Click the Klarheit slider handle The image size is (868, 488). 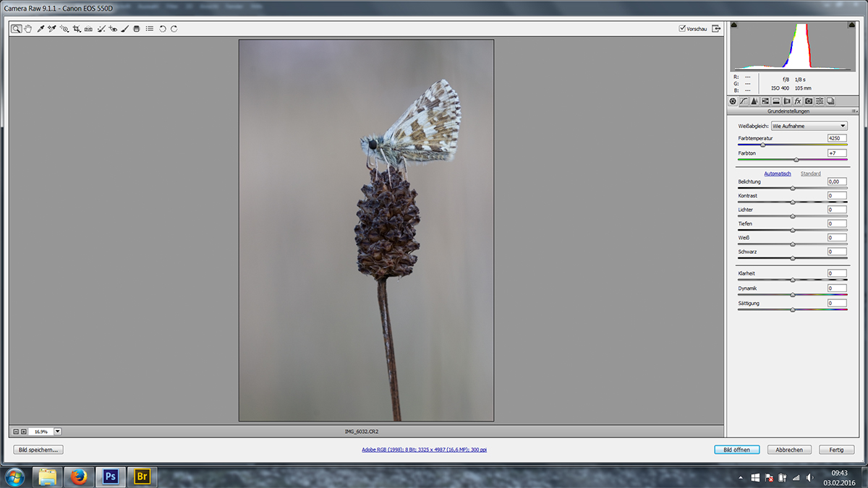[x=793, y=280]
